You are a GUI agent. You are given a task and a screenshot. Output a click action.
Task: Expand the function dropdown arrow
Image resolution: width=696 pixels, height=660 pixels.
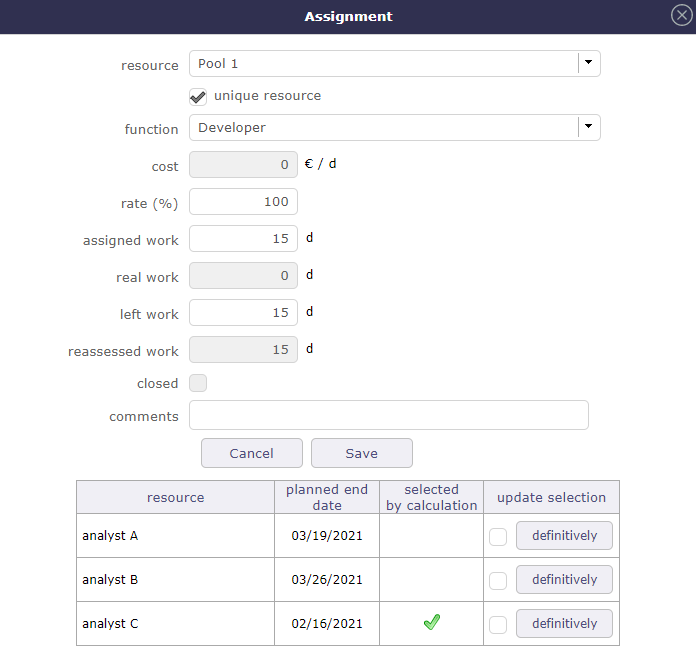click(x=588, y=127)
